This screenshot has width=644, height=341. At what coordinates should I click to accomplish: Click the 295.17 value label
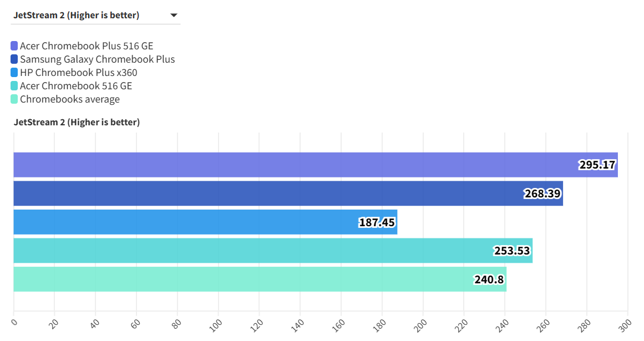coord(597,165)
